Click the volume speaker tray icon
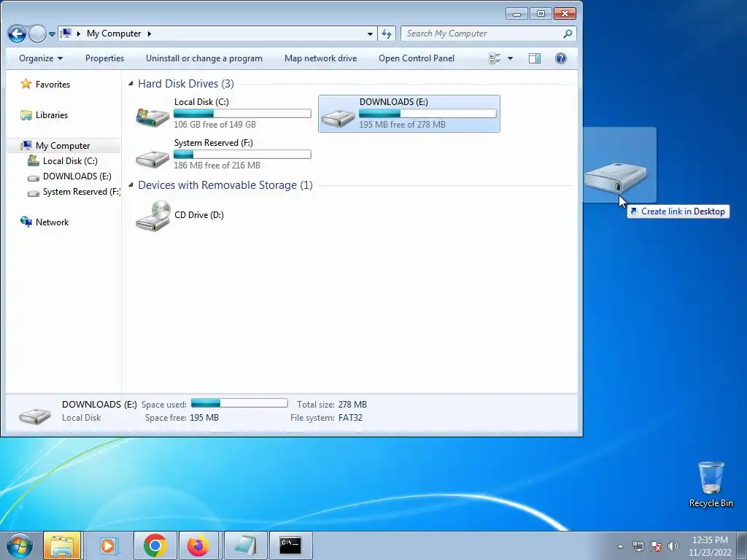The height and width of the screenshot is (560, 747). (673, 546)
